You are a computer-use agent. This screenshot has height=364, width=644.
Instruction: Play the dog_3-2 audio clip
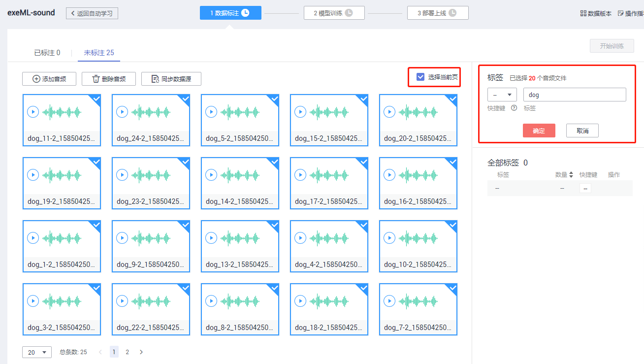(x=33, y=301)
